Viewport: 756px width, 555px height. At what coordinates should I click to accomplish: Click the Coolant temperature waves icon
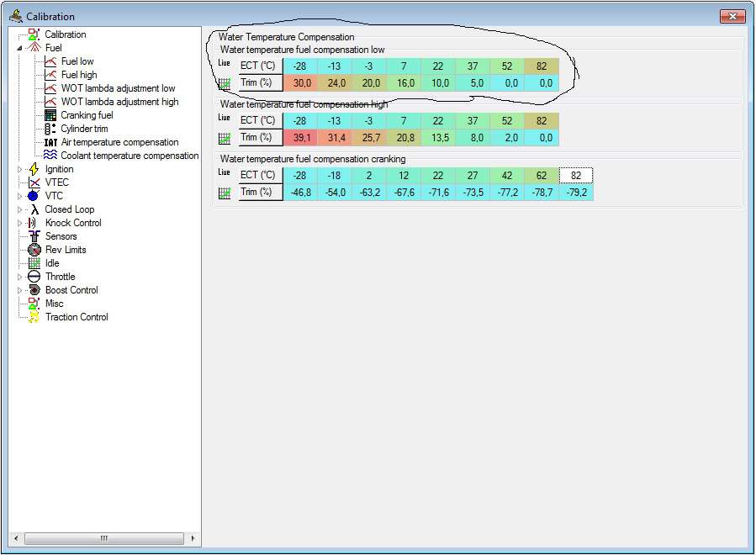pos(50,156)
